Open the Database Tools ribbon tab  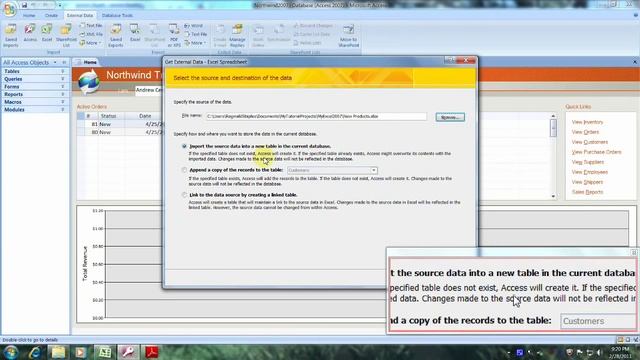[x=118, y=16]
